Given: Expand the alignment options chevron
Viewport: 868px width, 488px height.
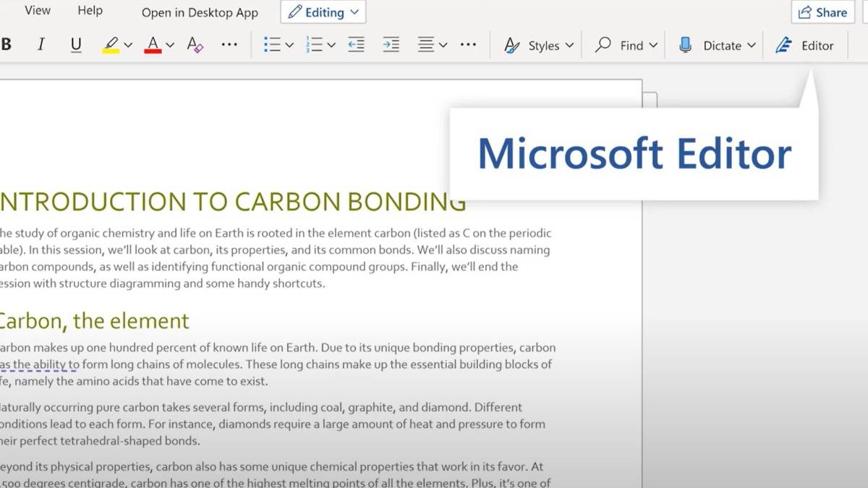Looking at the screenshot, I should pyautogui.click(x=443, y=45).
